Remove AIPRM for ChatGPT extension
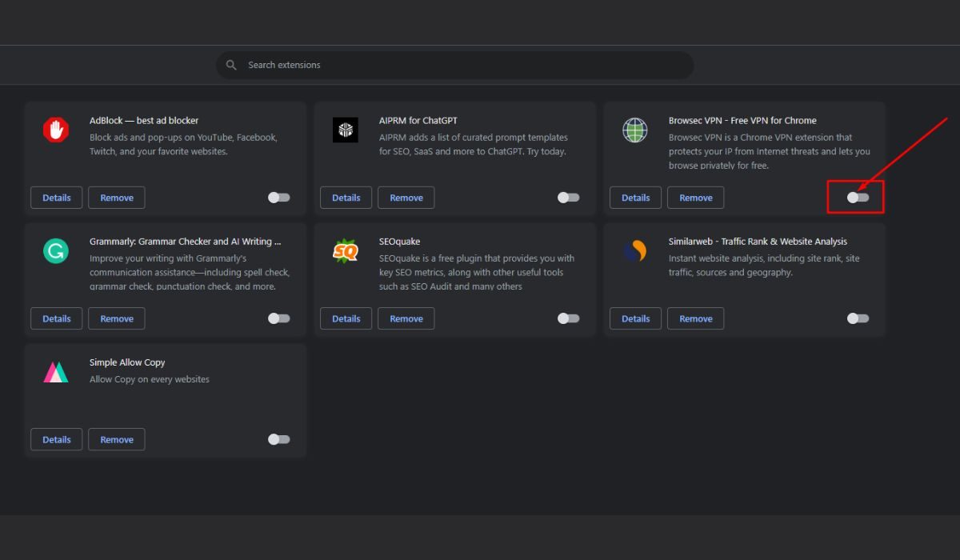 click(406, 198)
